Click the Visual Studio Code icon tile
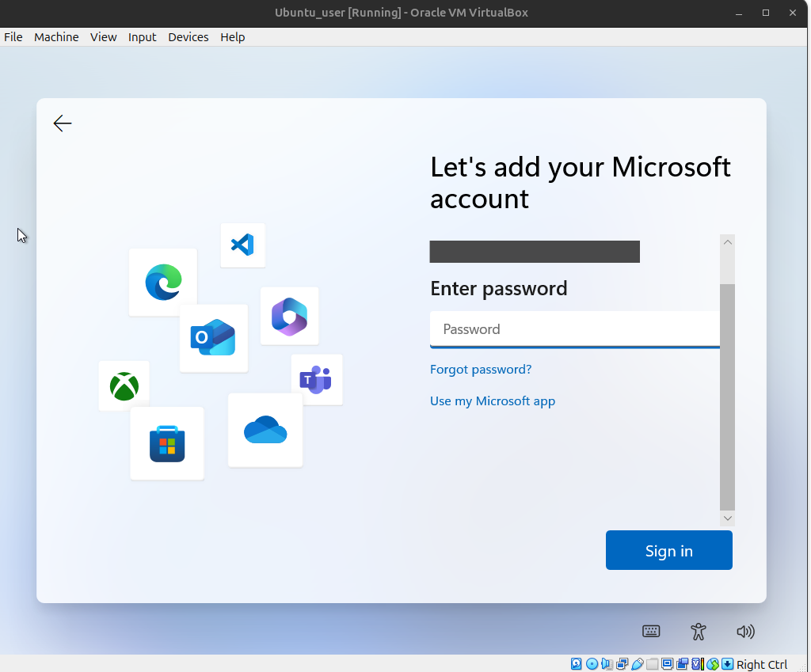The width and height of the screenshot is (811, 672). coord(242,245)
